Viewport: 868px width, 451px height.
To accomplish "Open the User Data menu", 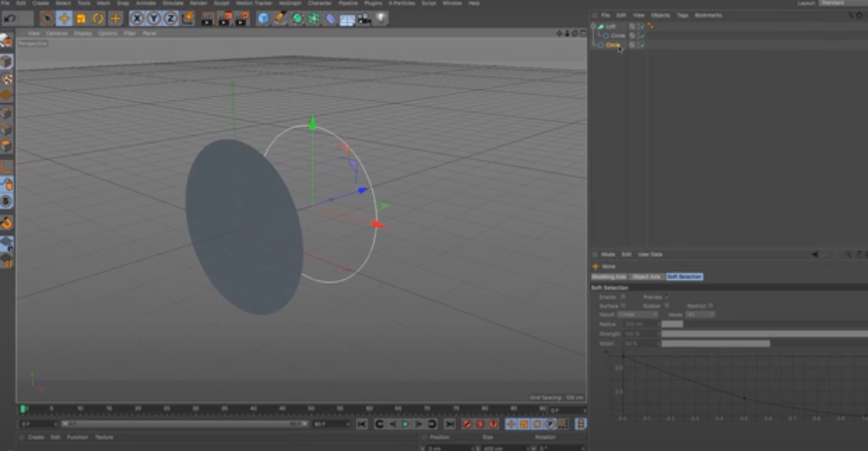I will click(650, 255).
